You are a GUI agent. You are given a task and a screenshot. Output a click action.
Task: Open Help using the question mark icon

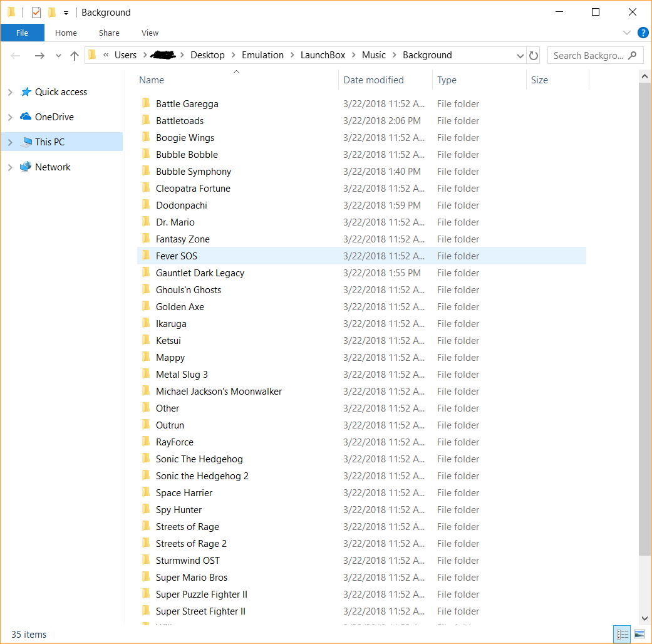pyautogui.click(x=643, y=33)
